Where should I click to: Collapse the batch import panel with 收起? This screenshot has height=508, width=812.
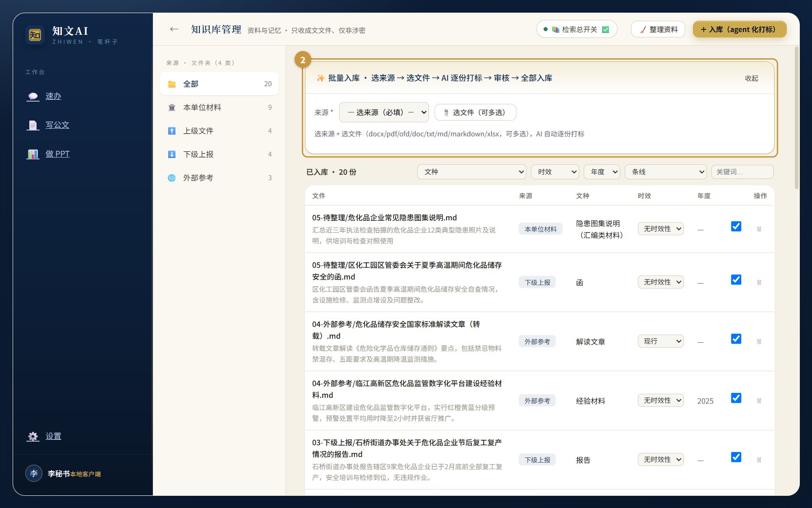coord(752,78)
